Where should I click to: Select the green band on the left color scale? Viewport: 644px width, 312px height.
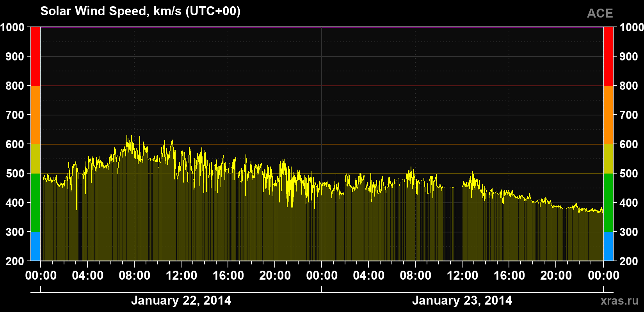coord(36,203)
